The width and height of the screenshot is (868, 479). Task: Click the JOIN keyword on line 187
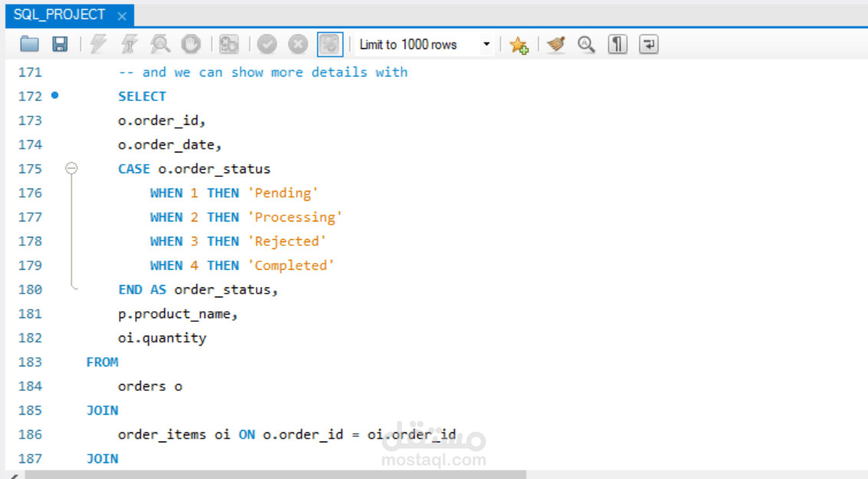tap(103, 458)
